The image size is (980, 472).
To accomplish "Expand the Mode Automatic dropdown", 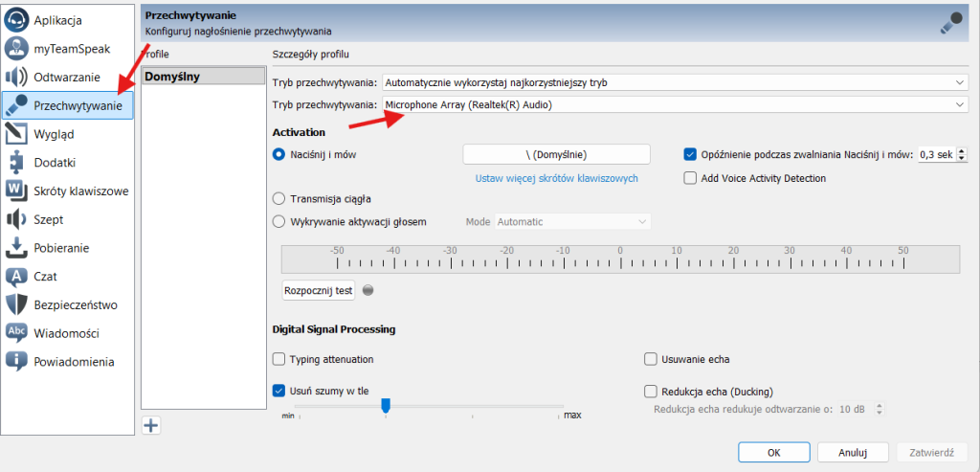I will pyautogui.click(x=572, y=221).
